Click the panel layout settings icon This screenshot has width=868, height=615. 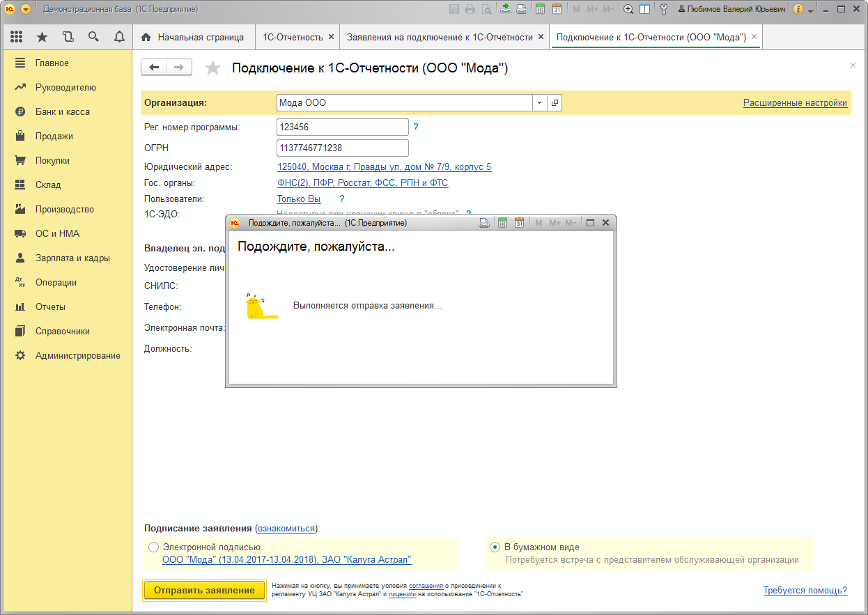tap(644, 9)
